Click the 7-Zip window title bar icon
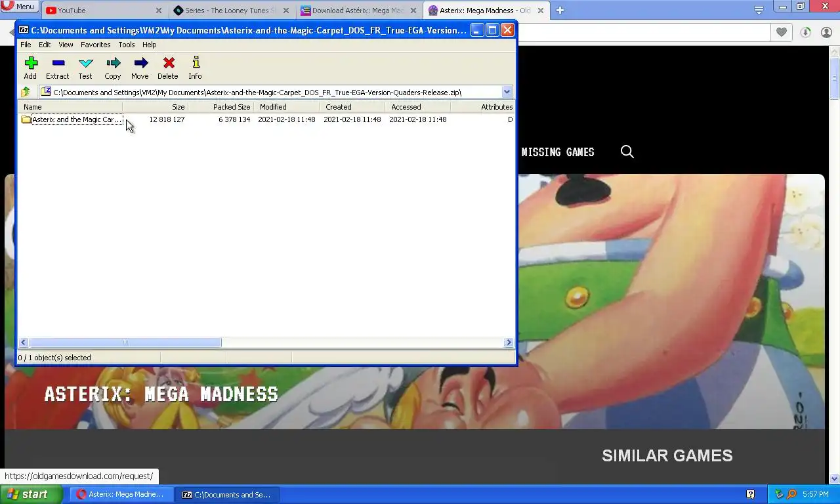This screenshot has height=504, width=840. click(x=24, y=30)
